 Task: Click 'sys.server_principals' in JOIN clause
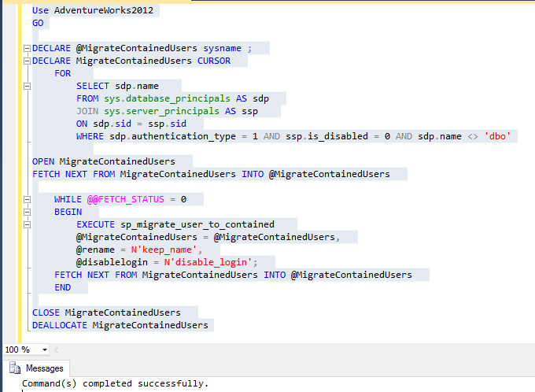[x=162, y=111]
